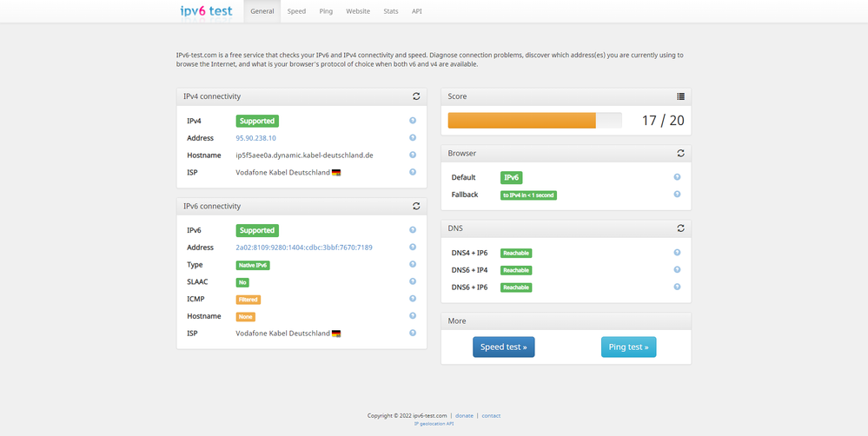The image size is (868, 436).
Task: Open the Score details list icon
Action: (x=681, y=96)
